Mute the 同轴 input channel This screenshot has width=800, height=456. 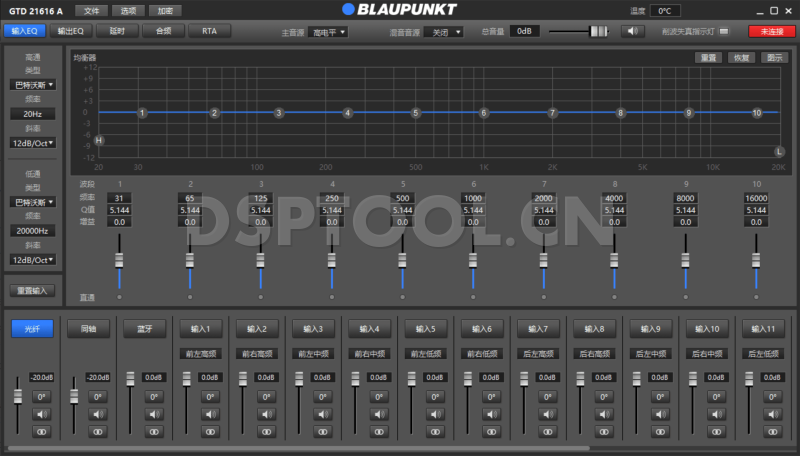tap(97, 414)
